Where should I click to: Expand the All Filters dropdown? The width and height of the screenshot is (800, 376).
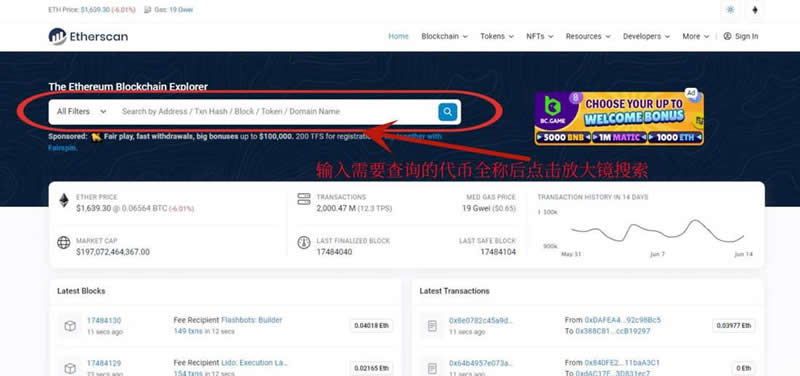click(82, 112)
